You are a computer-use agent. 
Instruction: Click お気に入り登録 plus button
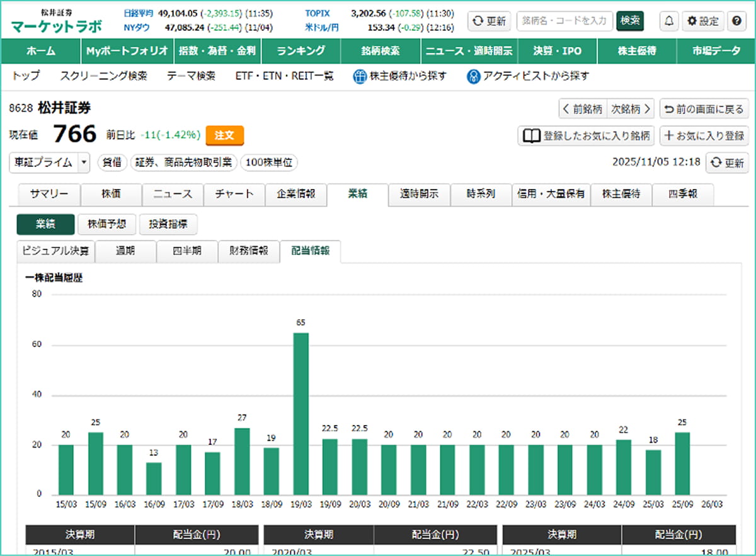pyautogui.click(x=704, y=135)
